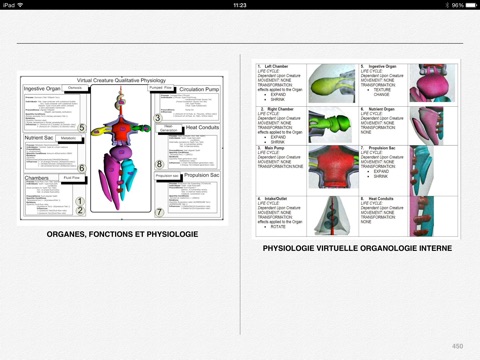Tap the battery icon in status bar
Screen dimensions: 480x360
tap(471, 5)
